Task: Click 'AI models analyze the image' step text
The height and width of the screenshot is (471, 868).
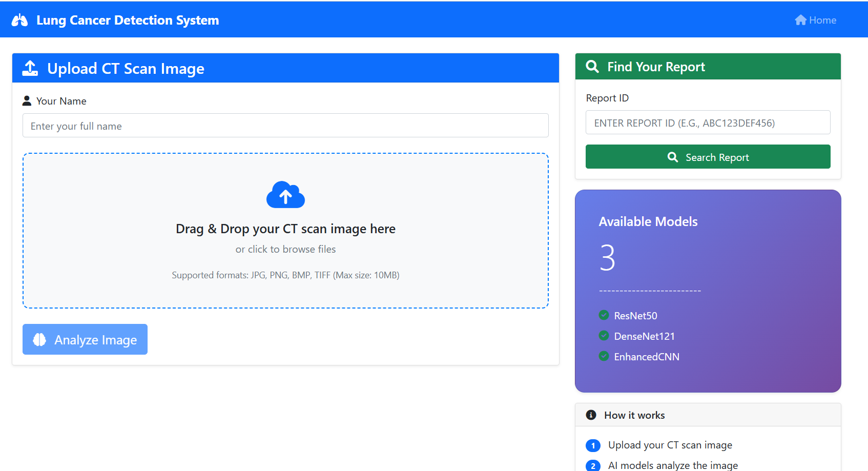Action: 673,465
